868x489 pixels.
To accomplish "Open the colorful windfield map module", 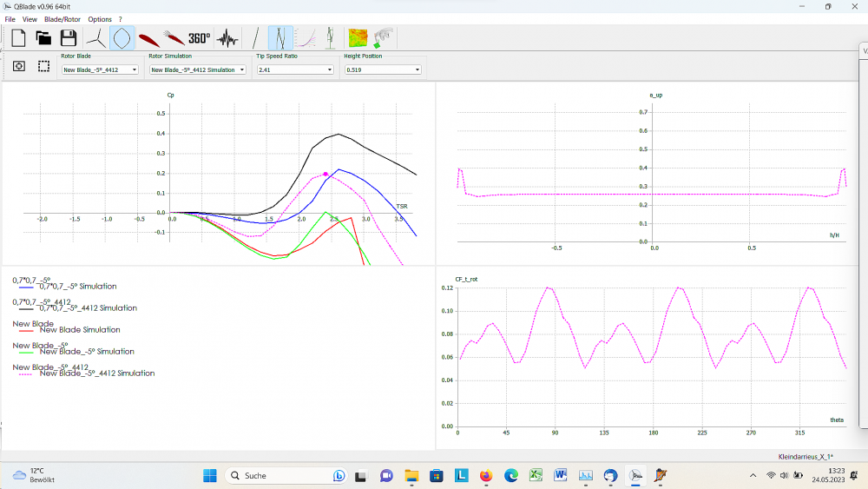I will pos(358,37).
